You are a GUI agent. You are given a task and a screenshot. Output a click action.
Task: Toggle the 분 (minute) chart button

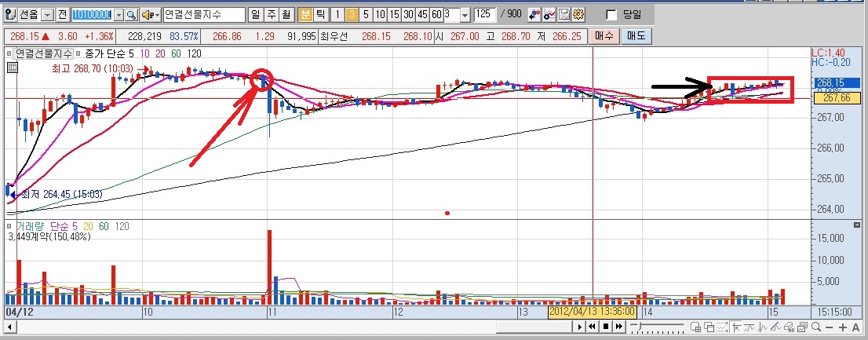click(306, 15)
